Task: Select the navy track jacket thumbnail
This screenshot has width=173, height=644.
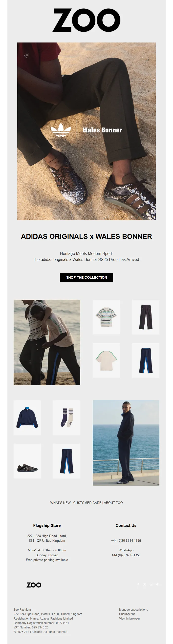Action: point(27,417)
